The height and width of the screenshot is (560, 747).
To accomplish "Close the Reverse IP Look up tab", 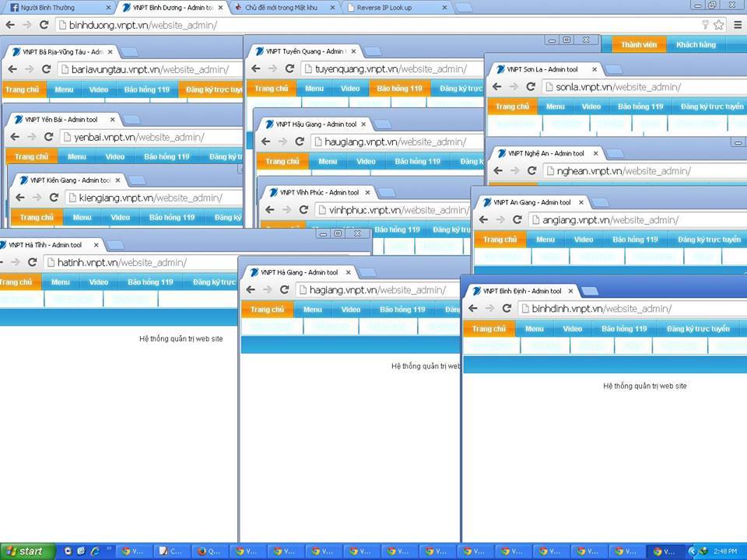I will (444, 8).
